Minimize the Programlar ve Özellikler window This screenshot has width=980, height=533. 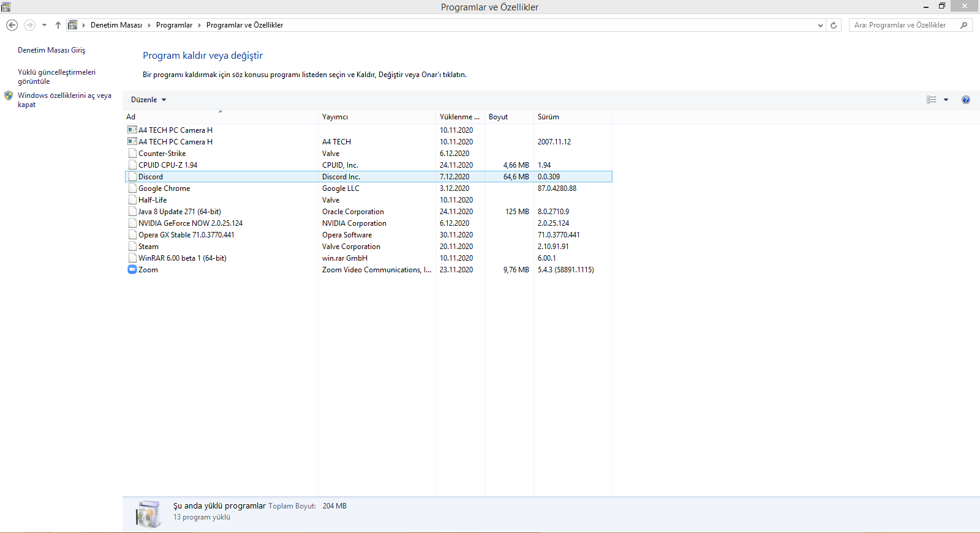[926, 7]
